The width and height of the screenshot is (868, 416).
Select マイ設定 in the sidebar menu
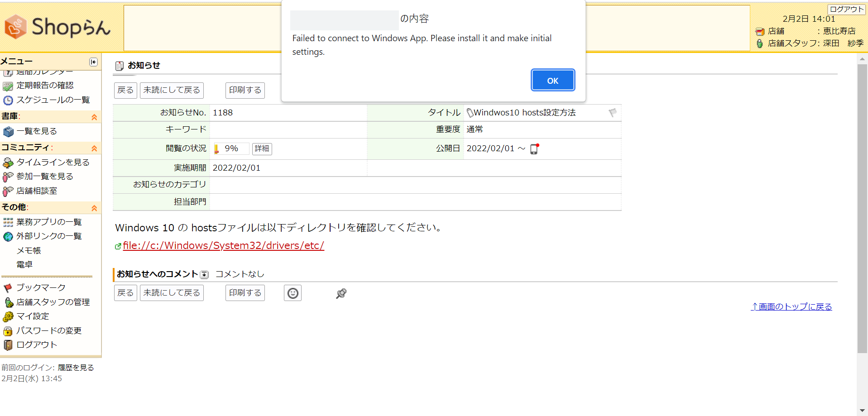(33, 316)
